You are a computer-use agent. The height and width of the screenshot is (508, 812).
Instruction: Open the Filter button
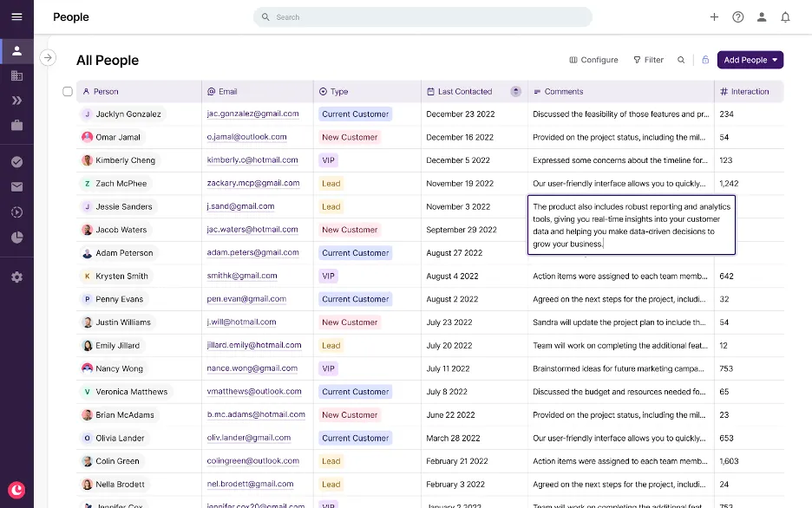click(648, 60)
